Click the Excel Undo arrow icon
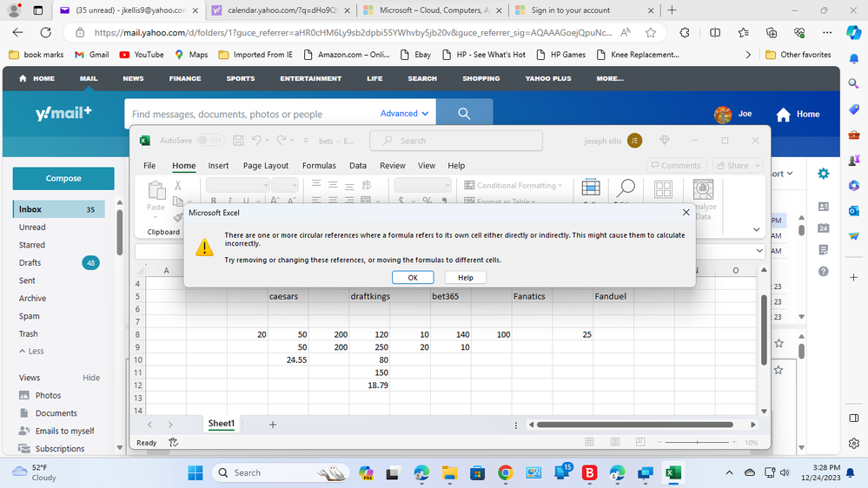 click(x=256, y=141)
